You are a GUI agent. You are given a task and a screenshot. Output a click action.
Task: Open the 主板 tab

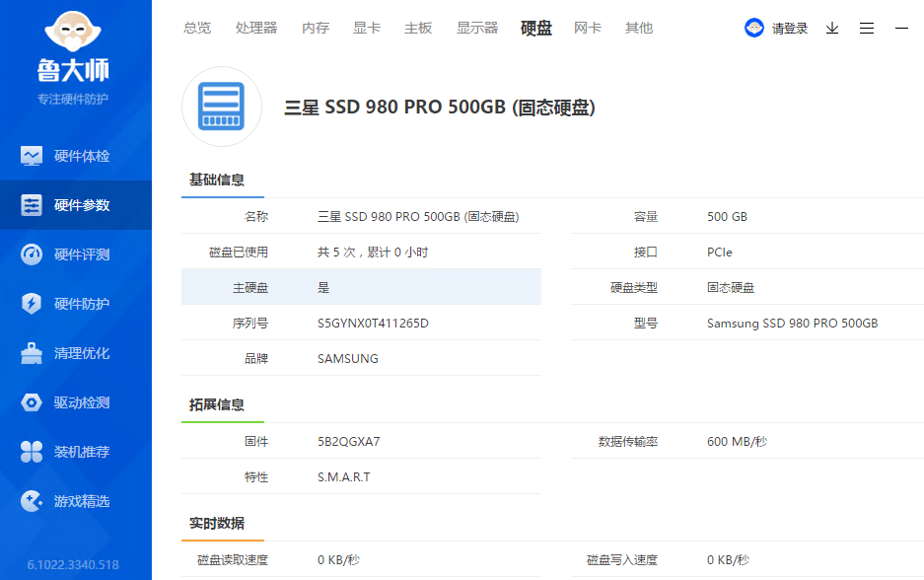[x=418, y=28]
